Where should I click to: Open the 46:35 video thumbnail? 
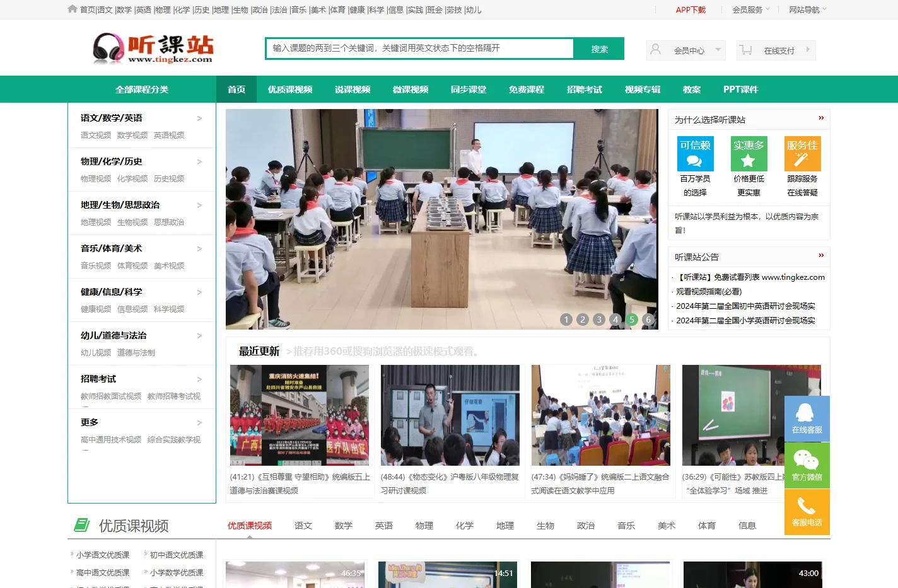pyautogui.click(x=295, y=575)
